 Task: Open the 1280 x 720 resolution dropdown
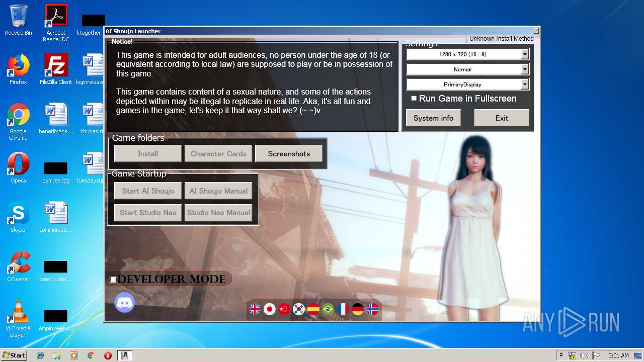[467, 54]
